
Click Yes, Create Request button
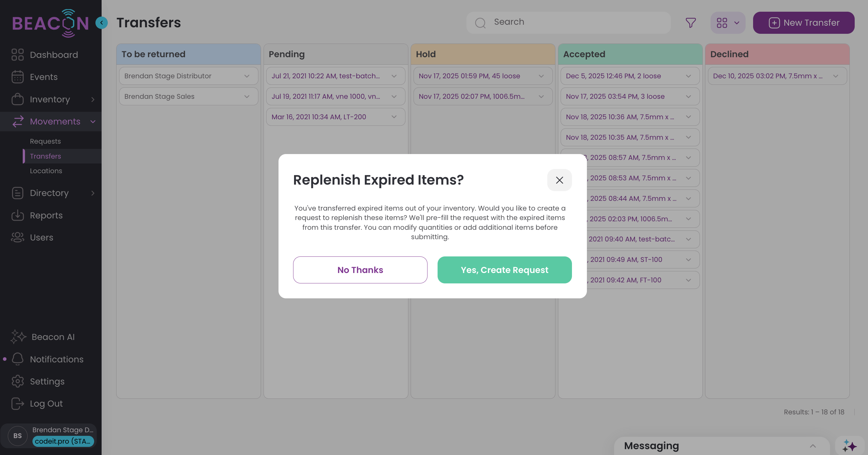point(504,270)
